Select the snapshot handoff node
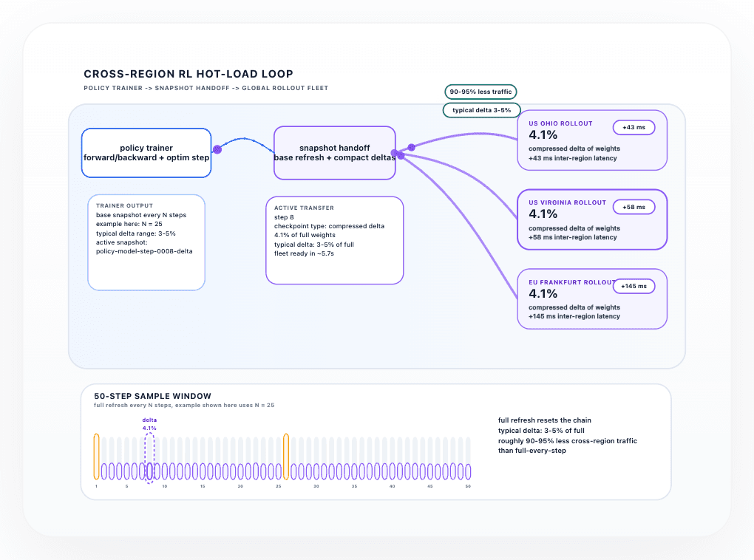 pos(334,153)
